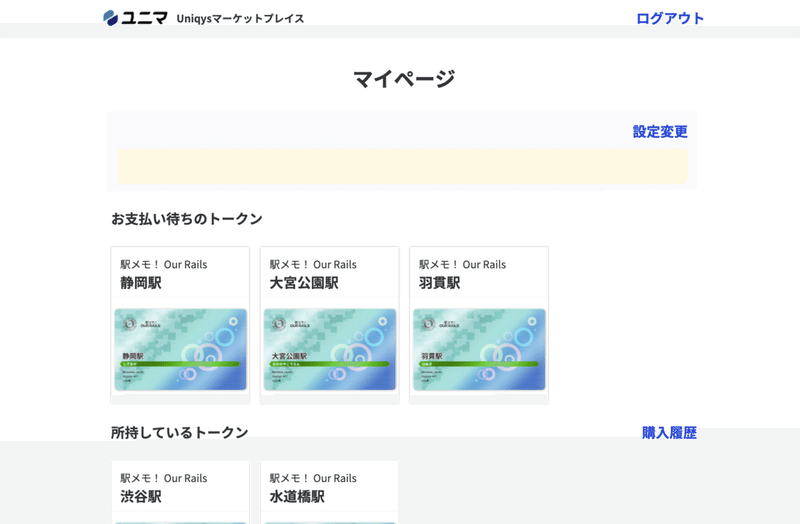Click 駅メモ！Our Rails label on 大宮公園駅 card

(x=313, y=264)
